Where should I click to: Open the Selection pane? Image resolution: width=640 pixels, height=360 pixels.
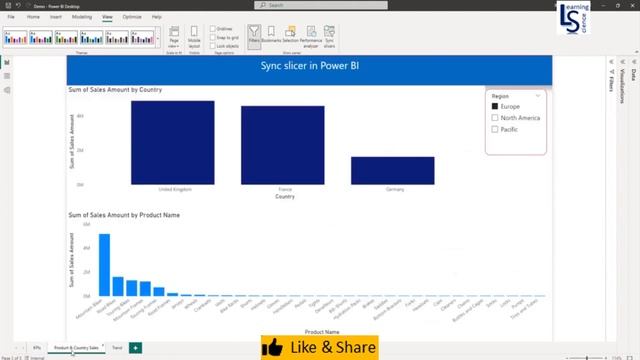pos(291,34)
